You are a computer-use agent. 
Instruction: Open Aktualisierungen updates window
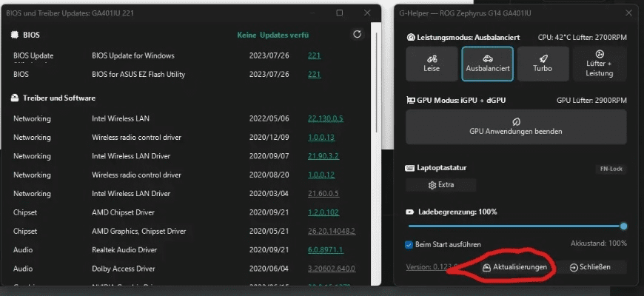[x=514, y=267]
